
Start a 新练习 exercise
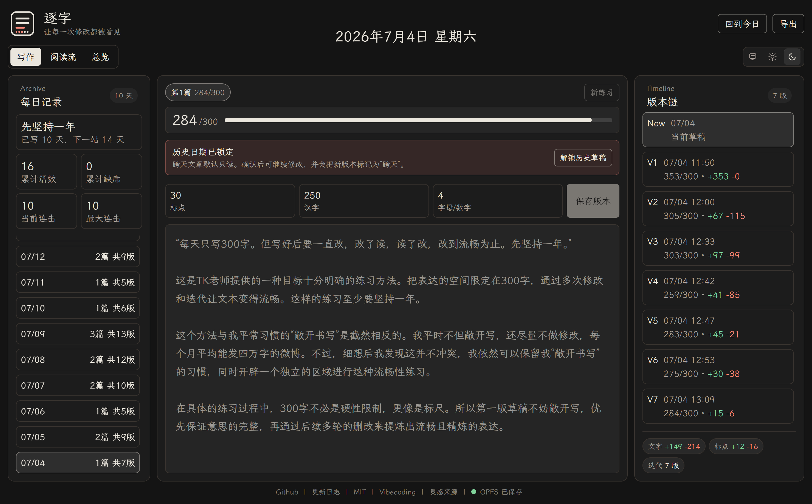click(602, 92)
